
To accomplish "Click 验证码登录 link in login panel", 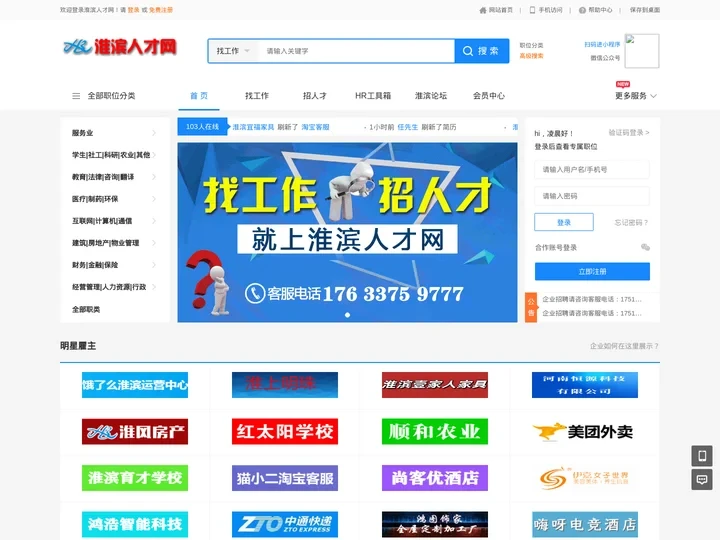I will coord(629,133).
